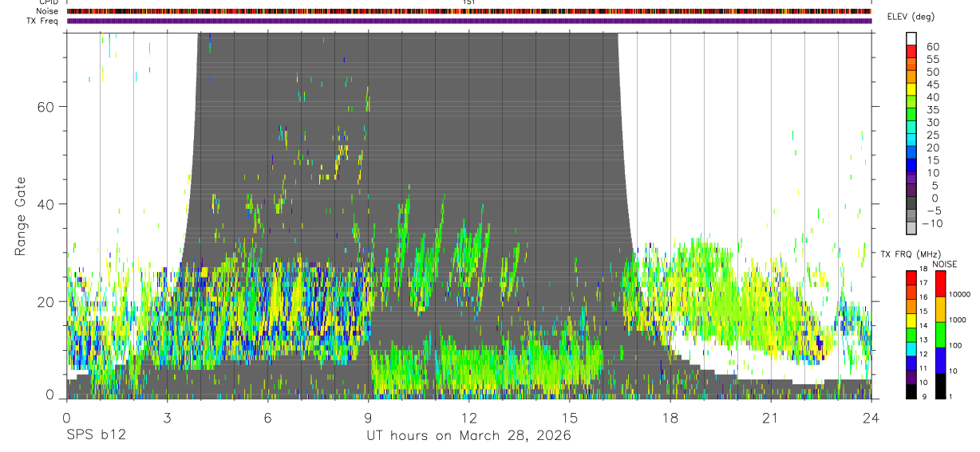The image size is (980, 452).
Task: Click x-axis tick label '12'
Action: (469, 419)
